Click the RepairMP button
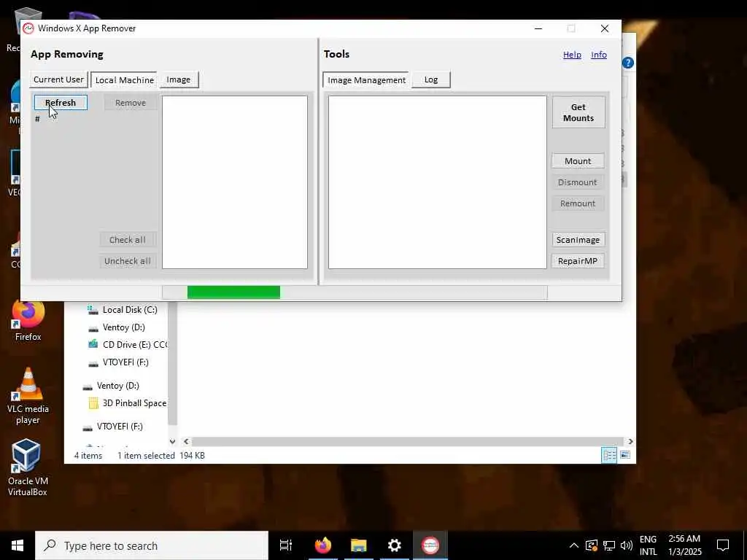The height and width of the screenshot is (560, 747). click(578, 261)
